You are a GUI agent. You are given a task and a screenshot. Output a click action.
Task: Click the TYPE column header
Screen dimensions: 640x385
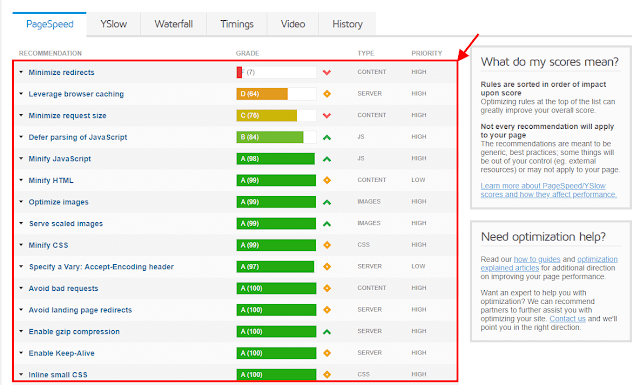tap(366, 53)
